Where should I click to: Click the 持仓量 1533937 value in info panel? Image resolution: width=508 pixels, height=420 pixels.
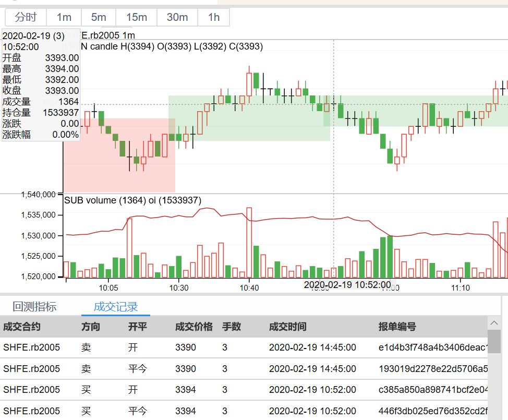tap(61, 113)
